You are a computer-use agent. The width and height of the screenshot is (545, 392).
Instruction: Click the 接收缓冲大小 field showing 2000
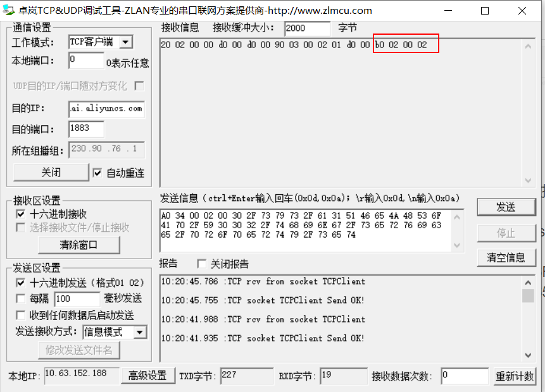pos(307,28)
